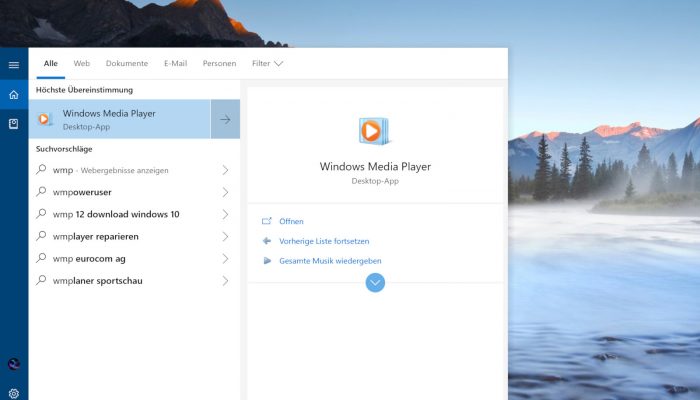
Task: Switch to the Alle tab
Action: click(50, 63)
